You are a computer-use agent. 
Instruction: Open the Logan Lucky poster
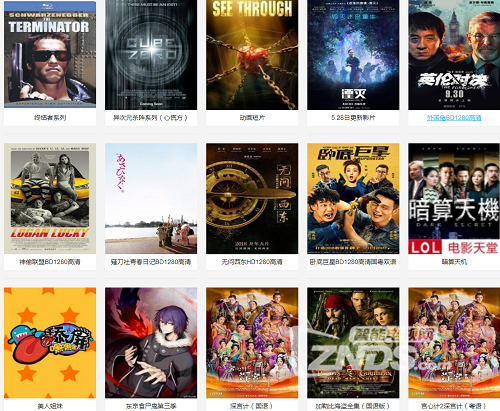pos(50,199)
